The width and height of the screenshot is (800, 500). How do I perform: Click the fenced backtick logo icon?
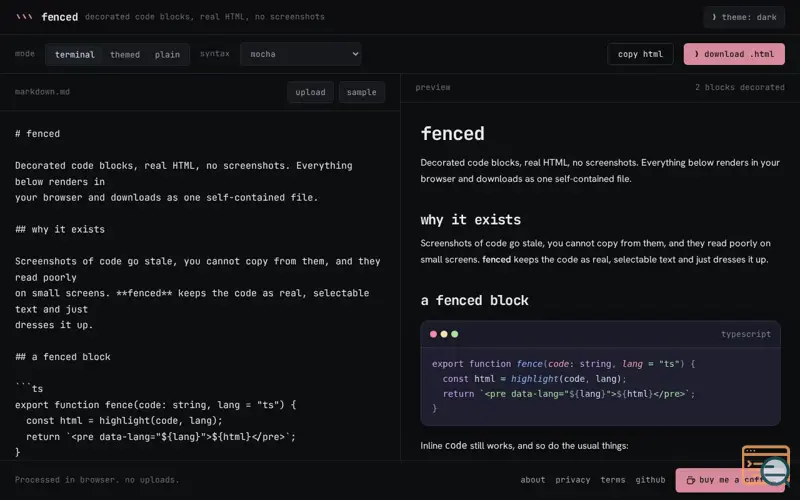(x=24, y=17)
